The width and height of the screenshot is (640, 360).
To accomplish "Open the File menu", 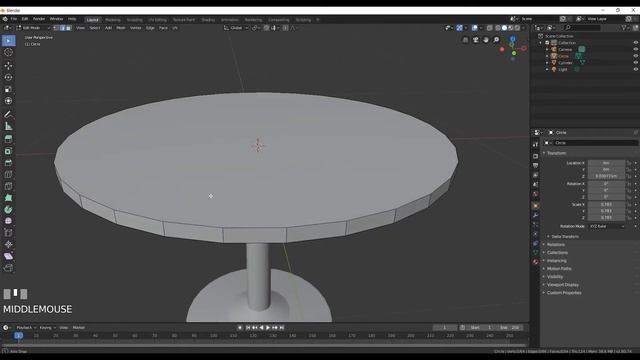I will coord(14,19).
